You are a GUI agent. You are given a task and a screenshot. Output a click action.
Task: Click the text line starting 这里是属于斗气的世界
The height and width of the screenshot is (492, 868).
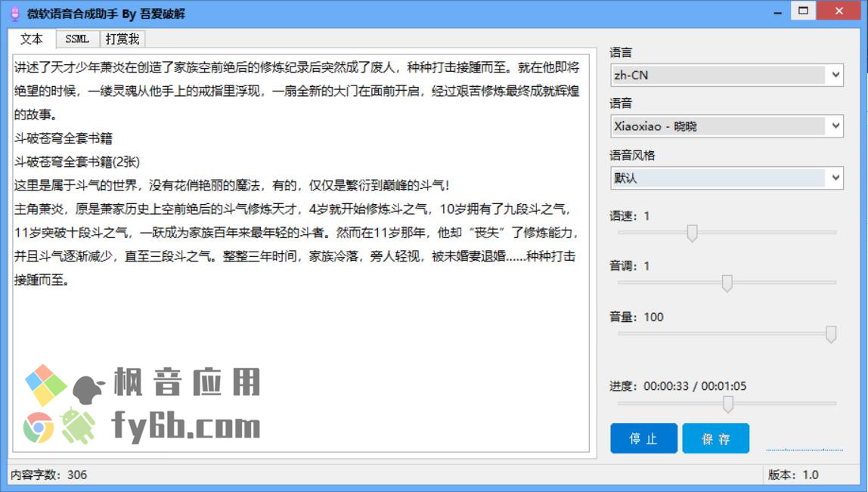coord(232,185)
